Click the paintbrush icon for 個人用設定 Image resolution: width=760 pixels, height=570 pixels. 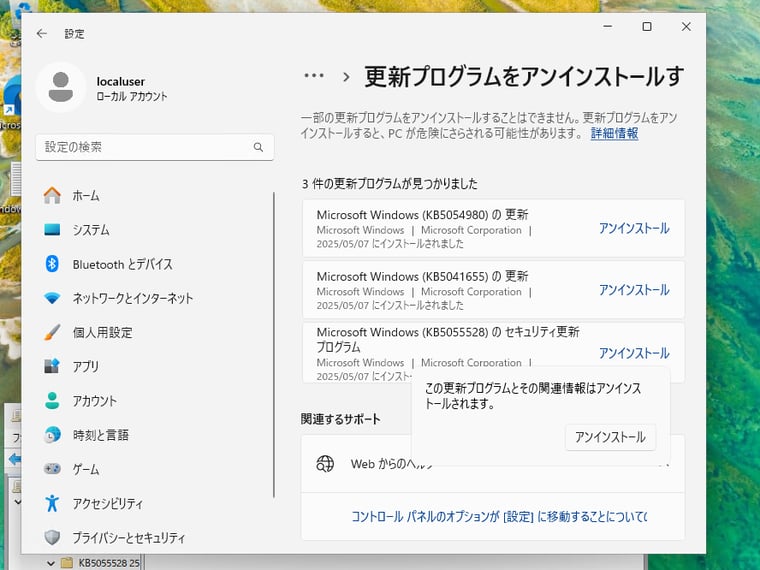point(52,332)
